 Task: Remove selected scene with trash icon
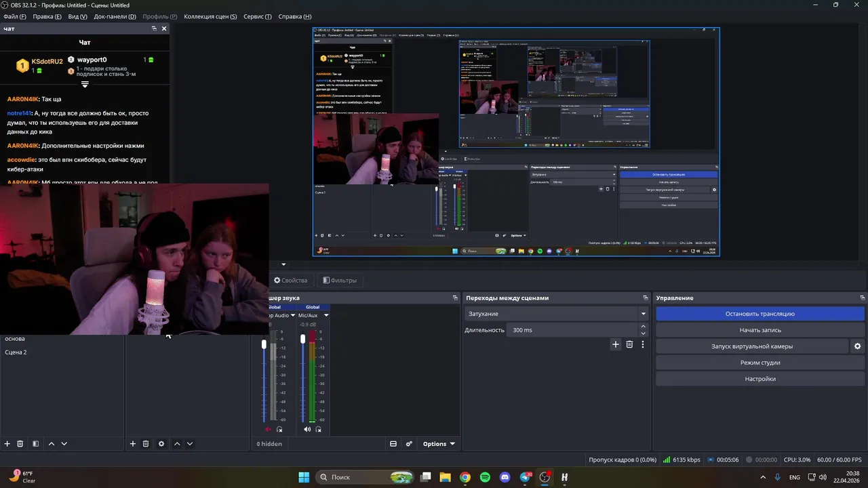[20, 444]
